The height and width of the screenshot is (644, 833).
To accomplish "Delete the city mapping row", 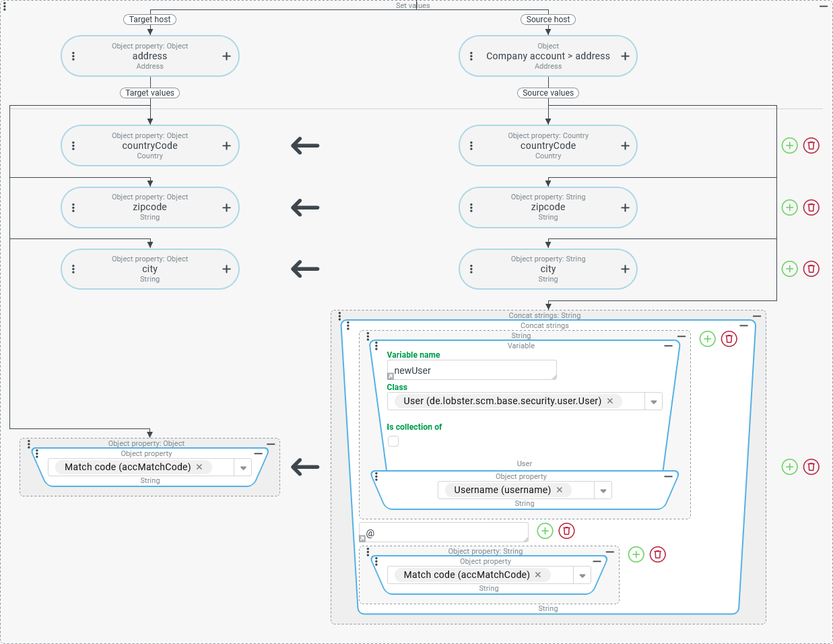I will pyautogui.click(x=811, y=269).
